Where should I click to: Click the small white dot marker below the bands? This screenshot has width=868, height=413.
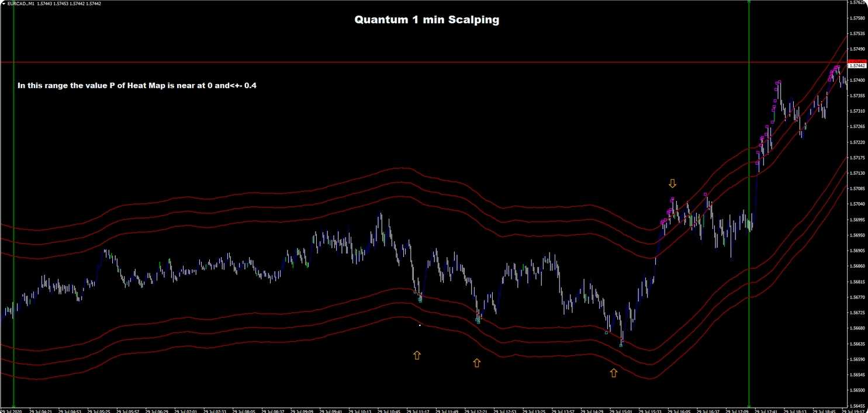[420, 325]
